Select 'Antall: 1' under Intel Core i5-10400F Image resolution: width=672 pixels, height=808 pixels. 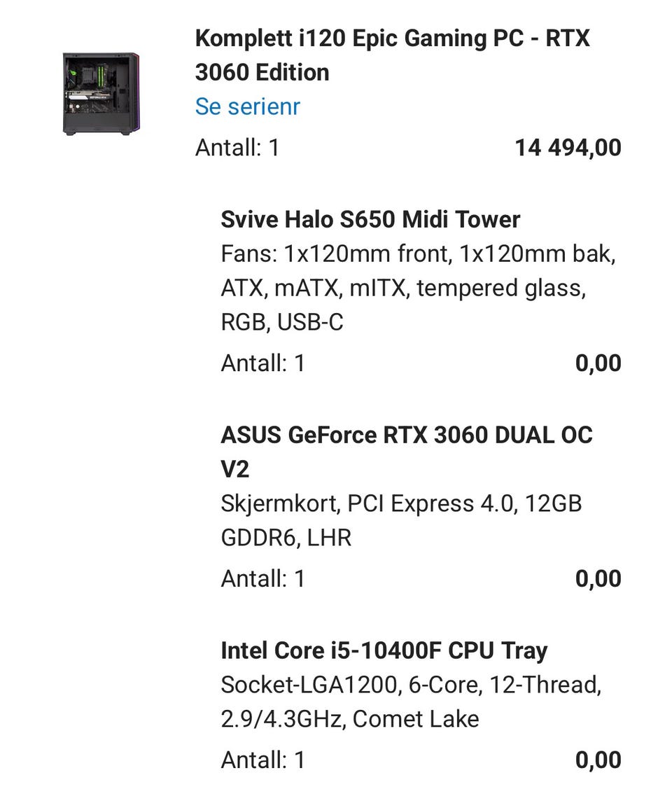click(262, 760)
